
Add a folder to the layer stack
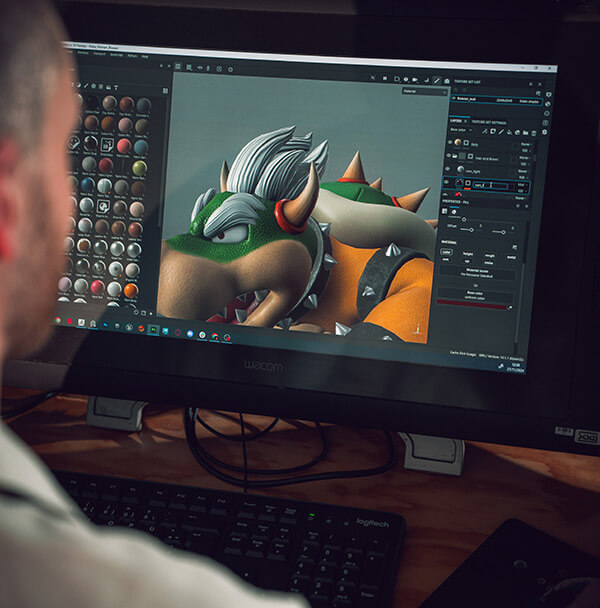(x=525, y=133)
